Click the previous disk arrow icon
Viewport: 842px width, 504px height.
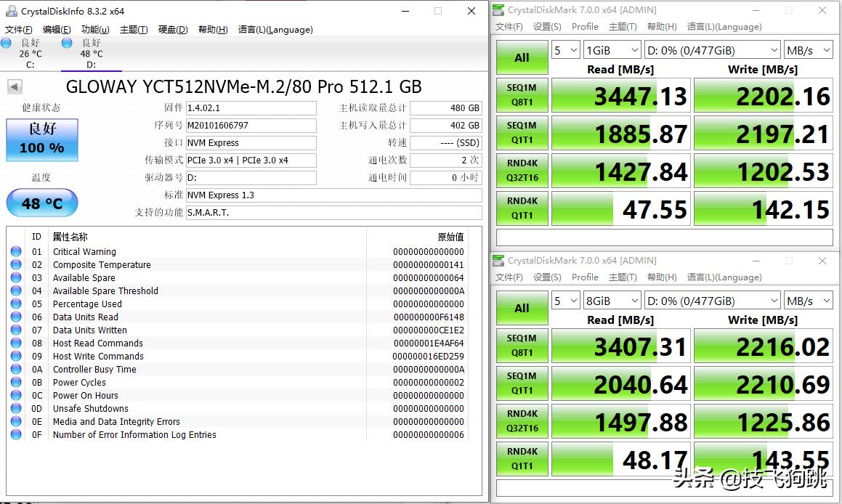pos(15,87)
